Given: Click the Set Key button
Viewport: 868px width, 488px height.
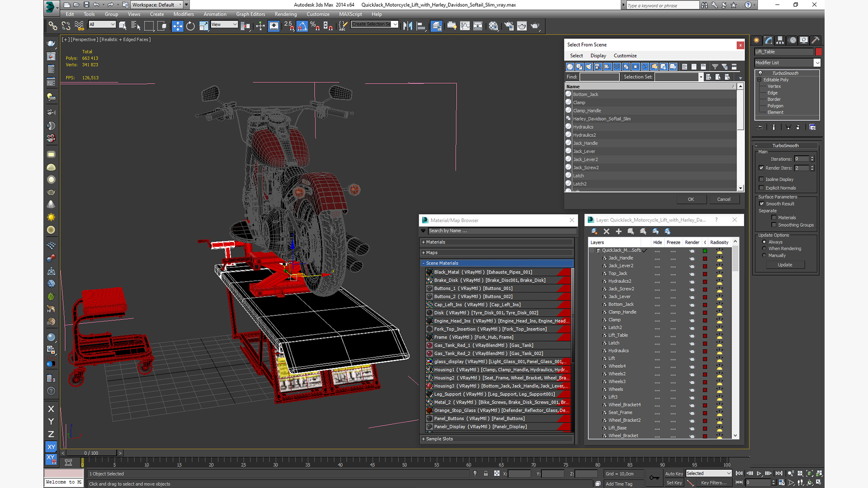Looking at the screenshot, I should pos(674,483).
